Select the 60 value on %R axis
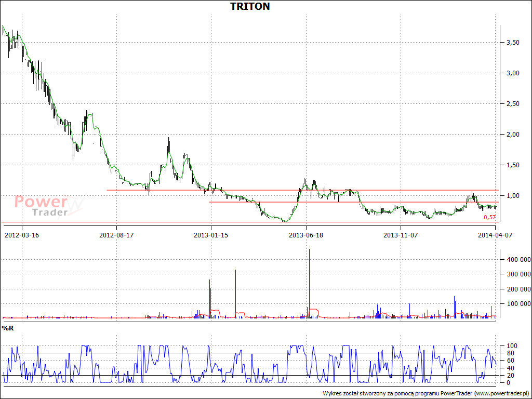Image resolution: width=532 pixels, height=399 pixels. [510, 361]
